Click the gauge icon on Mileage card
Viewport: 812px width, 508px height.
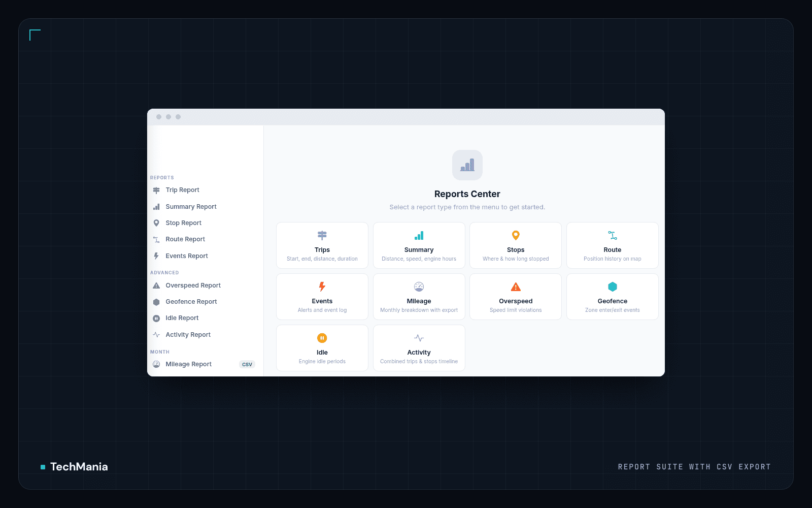tap(419, 287)
